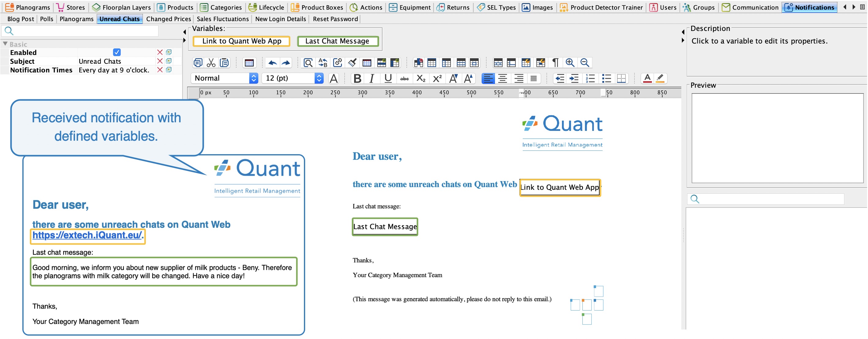Apply subscript formatting
This screenshot has width=868, height=339.
421,78
